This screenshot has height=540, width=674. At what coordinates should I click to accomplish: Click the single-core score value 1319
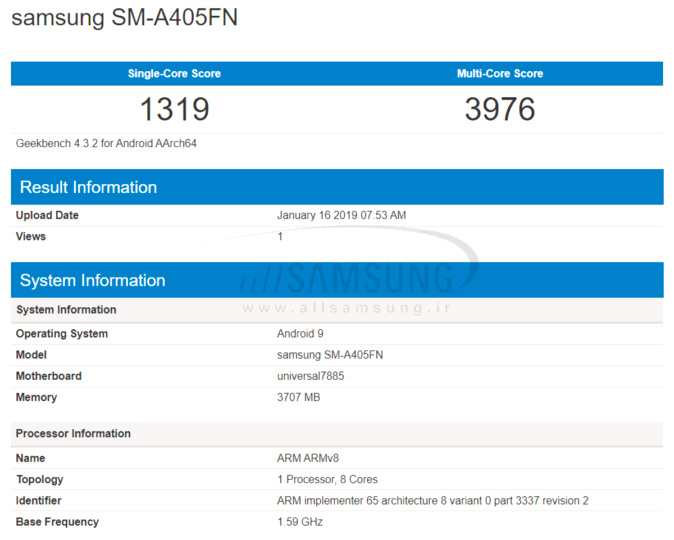pos(175,109)
